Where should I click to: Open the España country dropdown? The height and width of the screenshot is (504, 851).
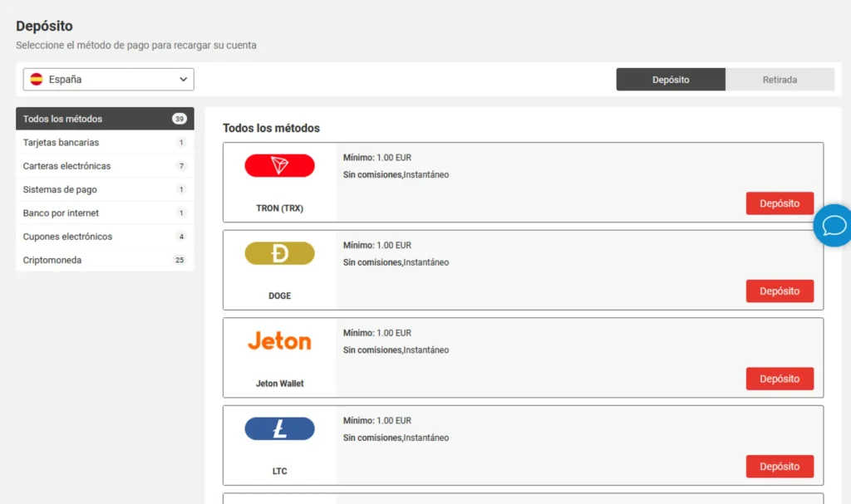click(x=109, y=79)
